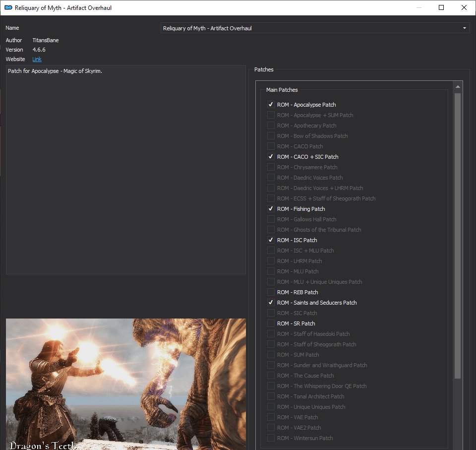The image size is (476, 450).
Task: Click the author name TitansBane
Action: coord(46,40)
